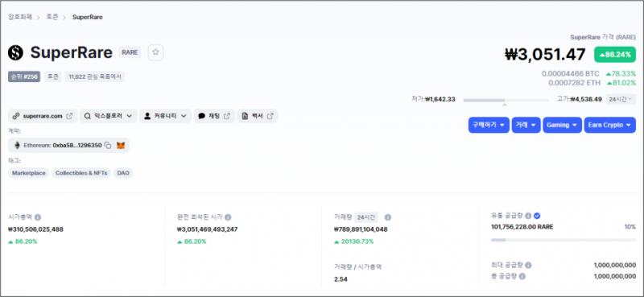Click verified checkmark badge by 유통 공급량

pyautogui.click(x=537, y=216)
